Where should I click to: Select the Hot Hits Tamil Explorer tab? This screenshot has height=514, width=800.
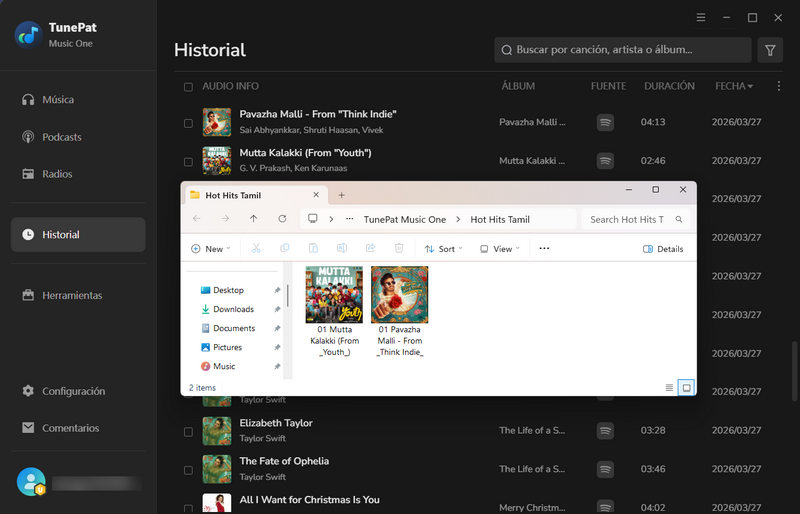point(255,195)
